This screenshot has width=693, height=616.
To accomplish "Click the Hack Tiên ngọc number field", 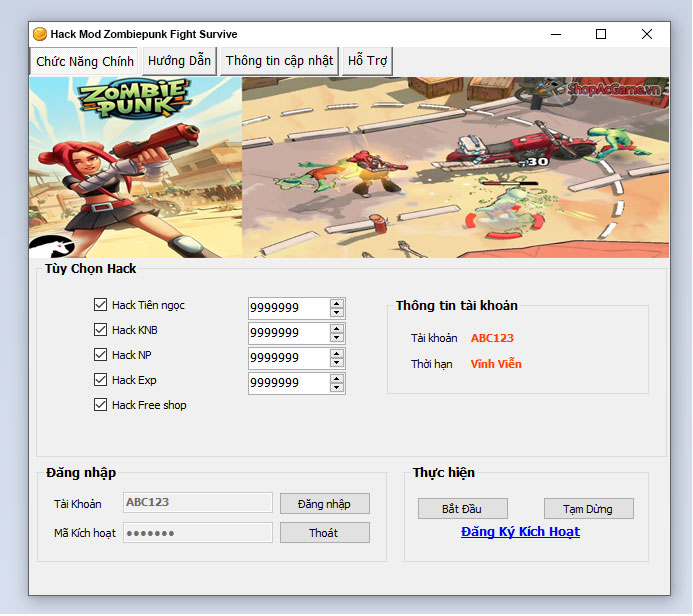I will point(289,308).
